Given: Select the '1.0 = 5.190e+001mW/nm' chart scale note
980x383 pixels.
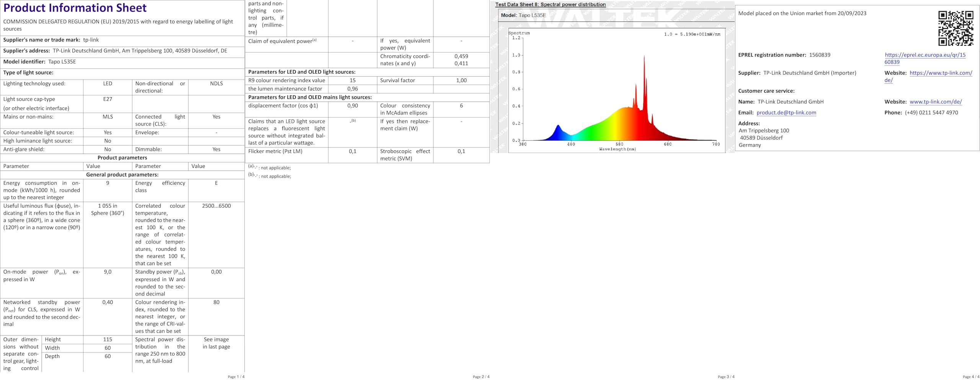Looking at the screenshot, I should [692, 34].
